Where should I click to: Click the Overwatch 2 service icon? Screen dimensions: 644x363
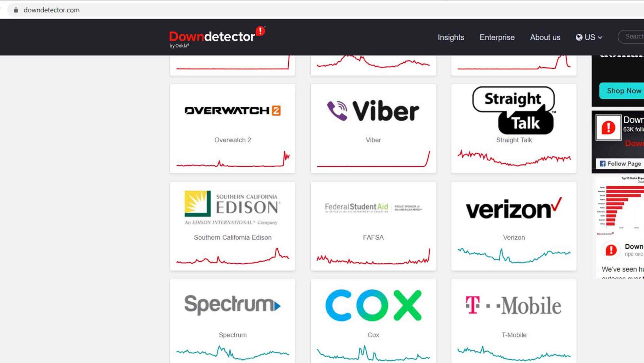[233, 111]
